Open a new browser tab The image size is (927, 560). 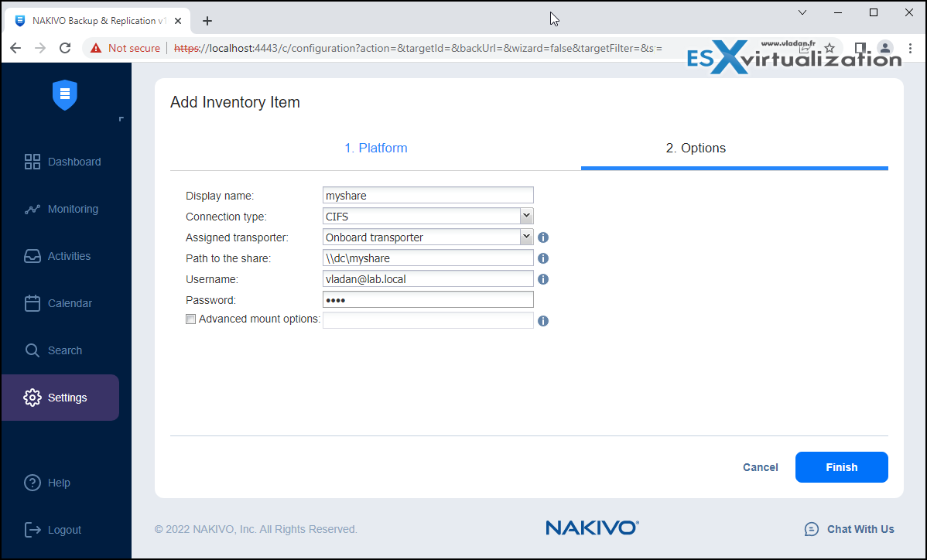pos(207,21)
